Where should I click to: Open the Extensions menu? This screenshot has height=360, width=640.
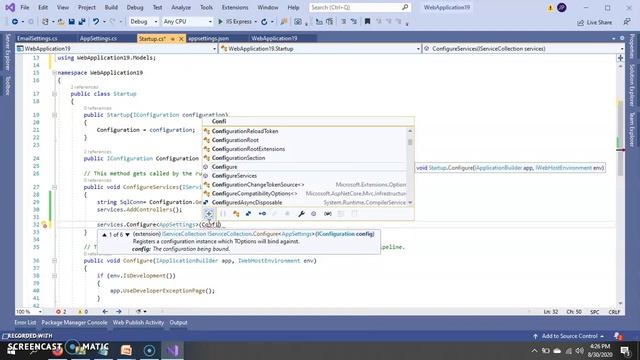[x=235, y=7]
